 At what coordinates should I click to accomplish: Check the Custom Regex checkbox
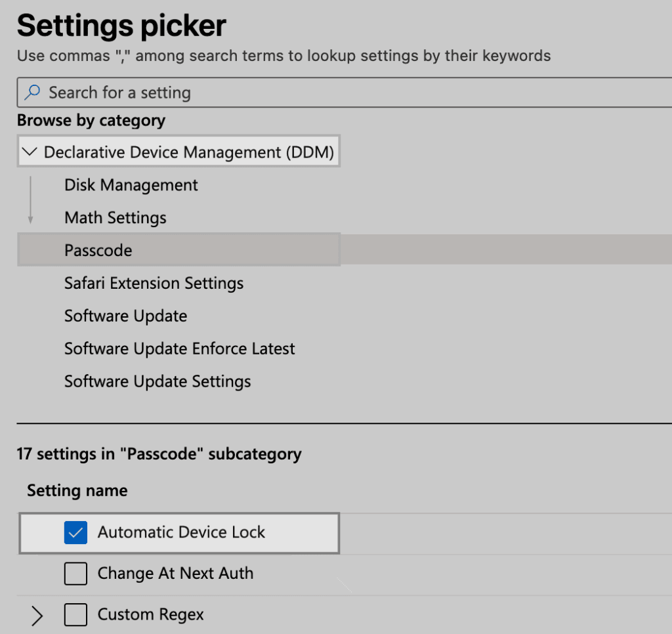pyautogui.click(x=75, y=615)
